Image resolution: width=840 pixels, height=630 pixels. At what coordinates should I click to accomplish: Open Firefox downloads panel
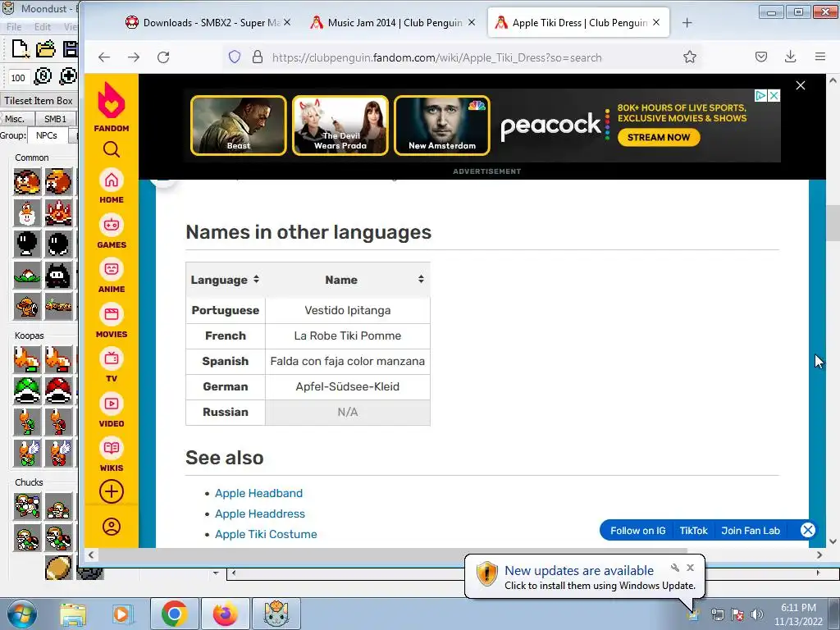790,57
